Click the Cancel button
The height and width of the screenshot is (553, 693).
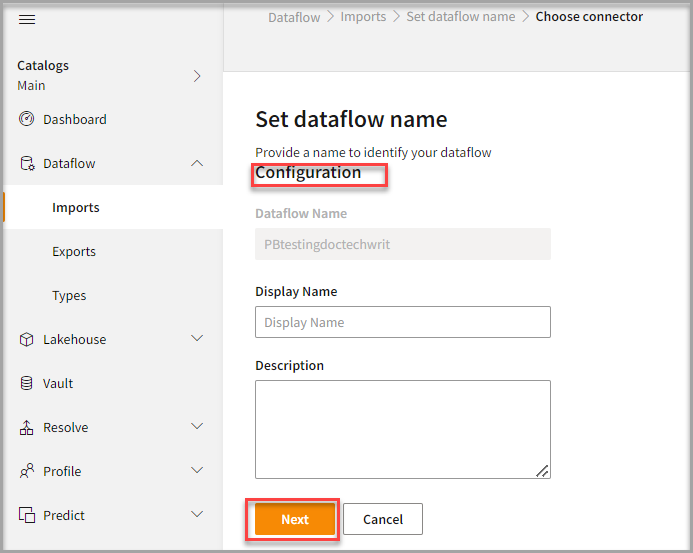pos(383,519)
